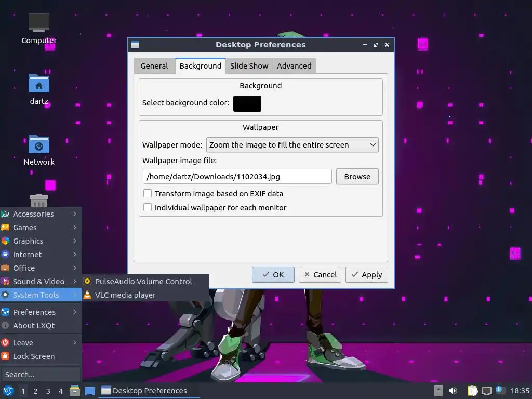Click the About LXQt info icon
The height and width of the screenshot is (399, 532).
5,325
